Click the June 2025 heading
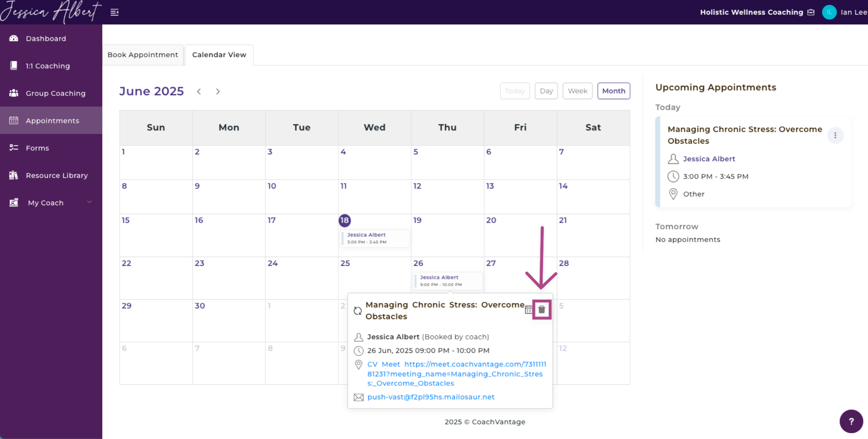 pos(151,91)
